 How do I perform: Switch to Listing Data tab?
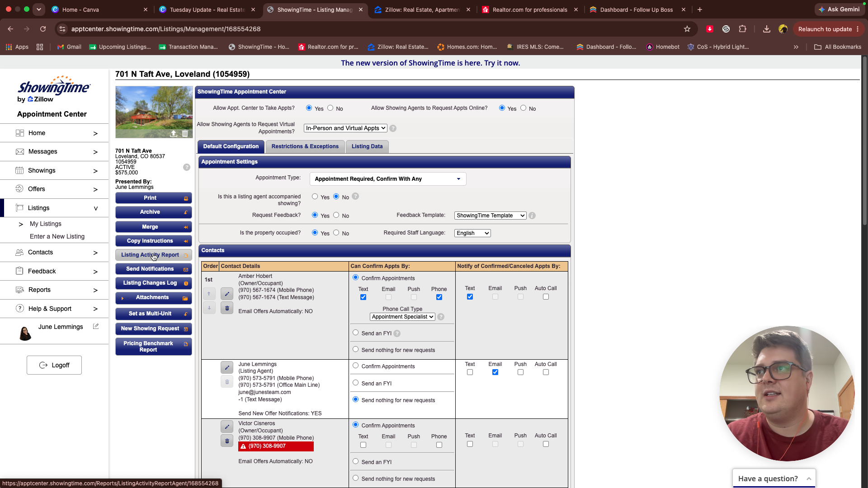pos(367,146)
